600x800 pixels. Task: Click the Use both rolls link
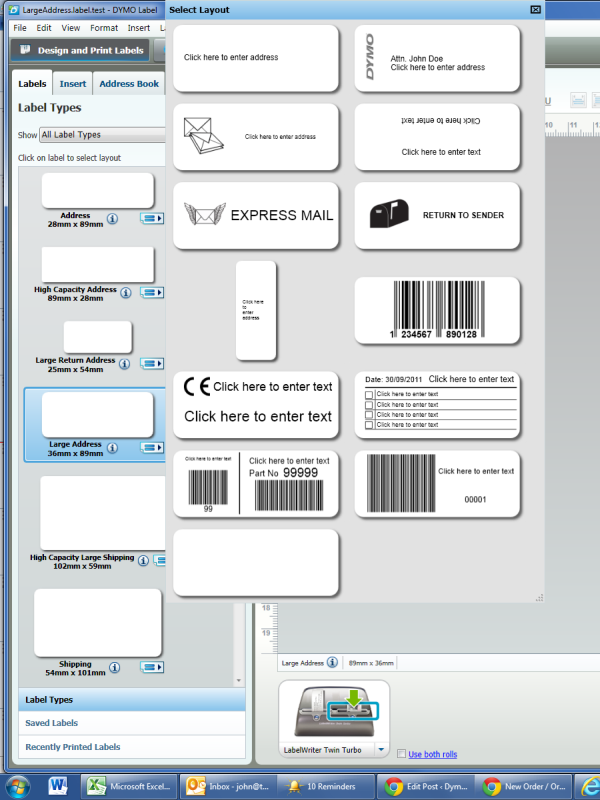(x=433, y=754)
